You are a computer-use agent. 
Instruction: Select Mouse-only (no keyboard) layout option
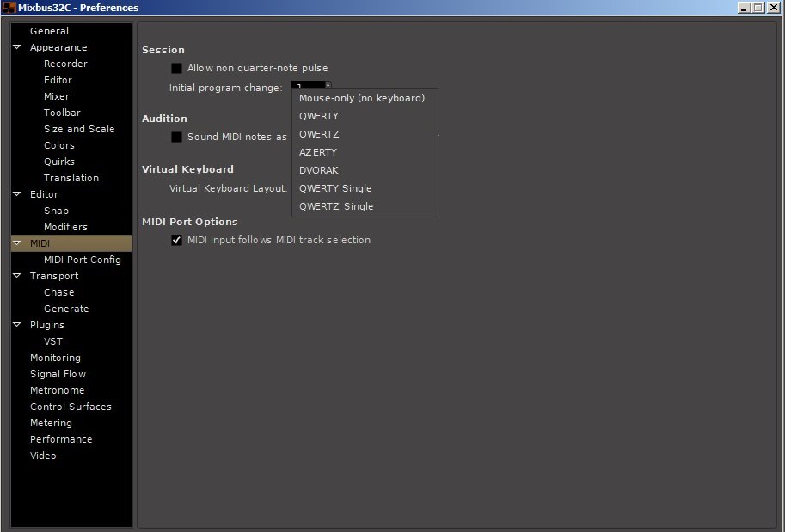click(365, 98)
